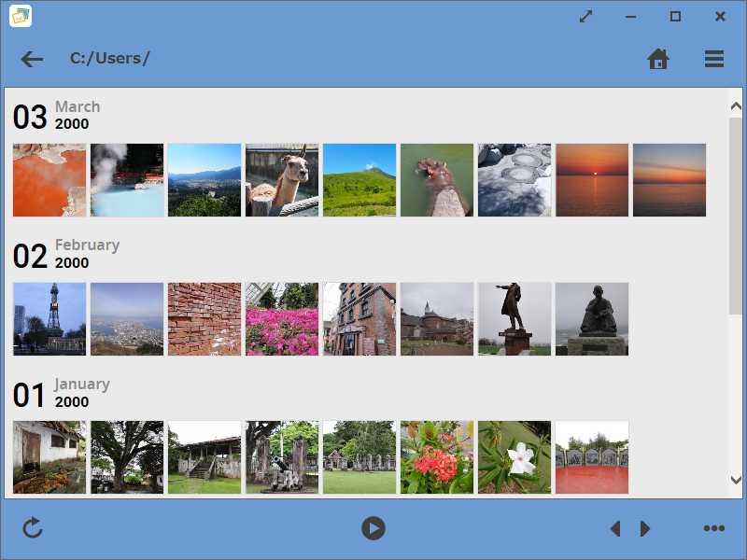This screenshot has height=560, width=747.
Task: Open the pink flowers photo
Action: pyautogui.click(x=282, y=319)
